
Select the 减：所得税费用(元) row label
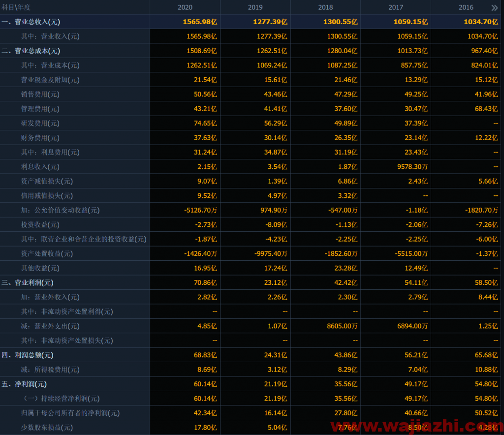[x=50, y=370]
